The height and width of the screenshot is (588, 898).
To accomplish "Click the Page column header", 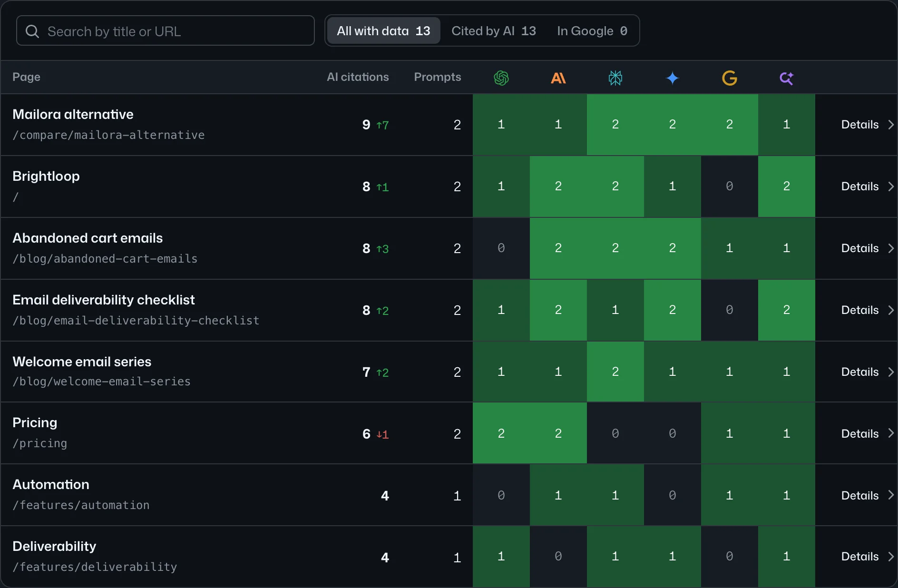I will pos(27,77).
